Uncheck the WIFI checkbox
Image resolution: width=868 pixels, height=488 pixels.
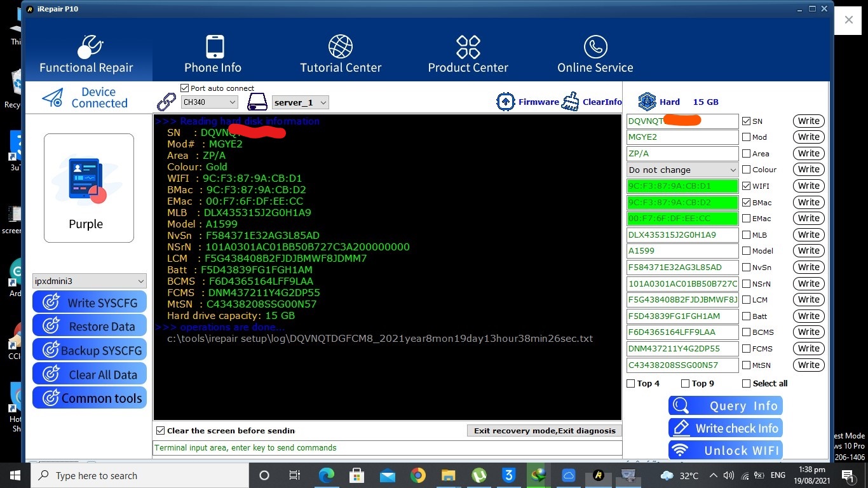pos(747,186)
